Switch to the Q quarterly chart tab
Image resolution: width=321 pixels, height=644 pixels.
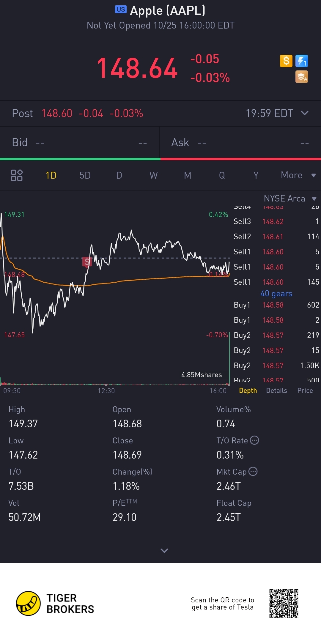click(x=222, y=175)
